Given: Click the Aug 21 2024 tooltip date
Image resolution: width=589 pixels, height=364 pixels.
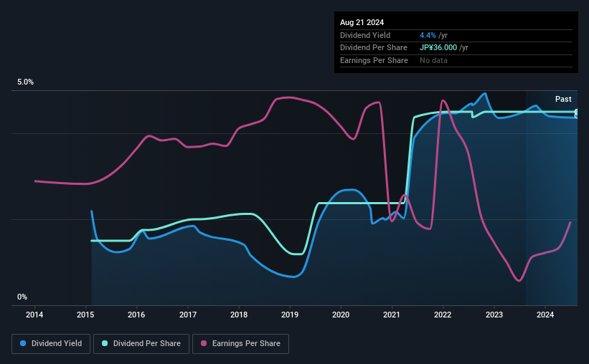Looking at the screenshot, I should pos(362,22).
